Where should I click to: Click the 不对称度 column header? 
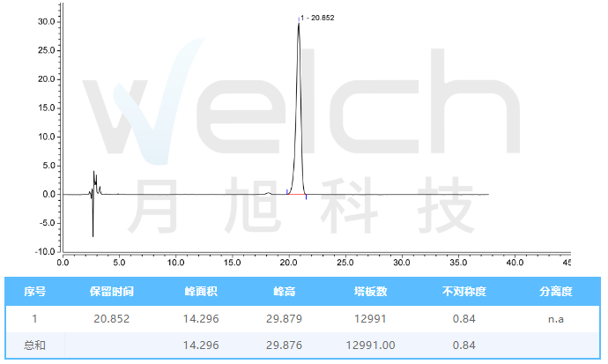click(464, 291)
